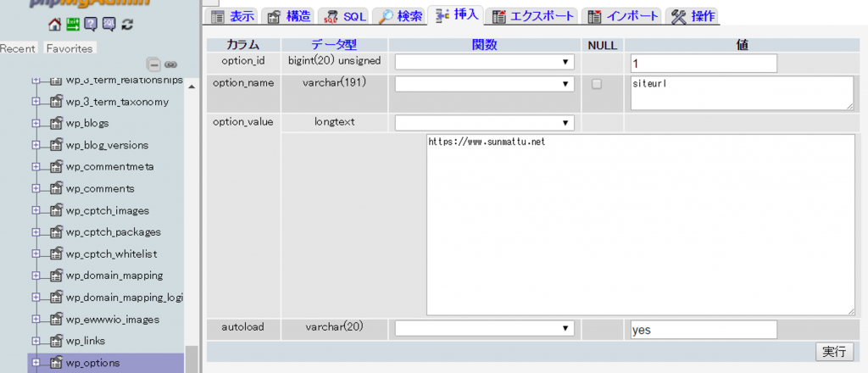Open the function dropdown for option_value
The image size is (868, 373).
coord(484,123)
